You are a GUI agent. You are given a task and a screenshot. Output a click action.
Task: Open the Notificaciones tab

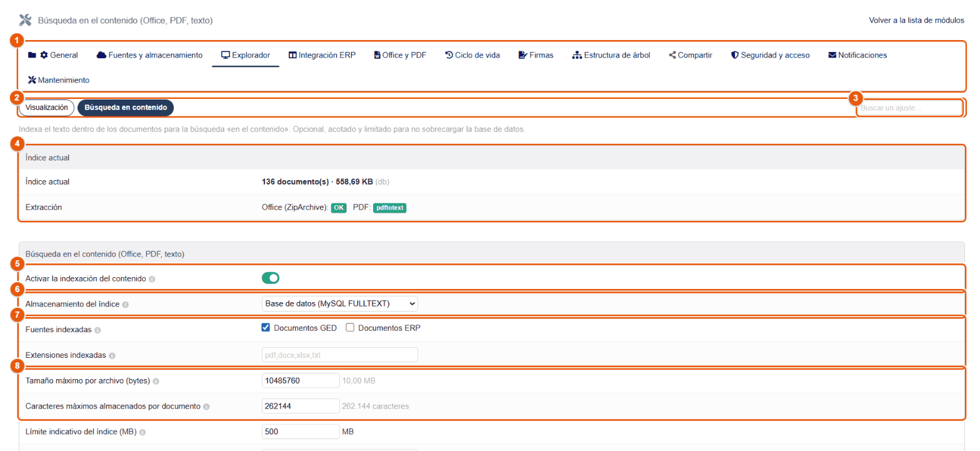coord(857,55)
